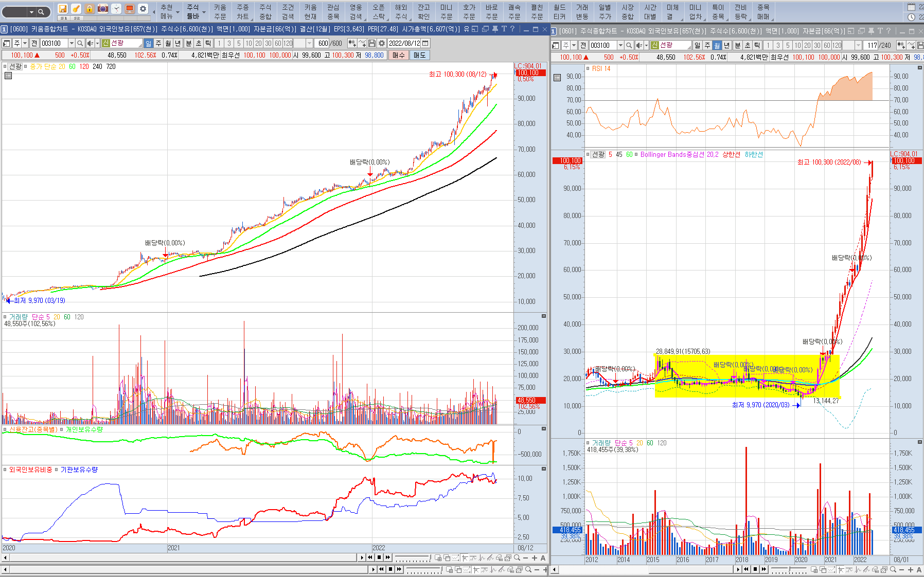Open stock code 003100 dropdown in left chart

pos(72,44)
